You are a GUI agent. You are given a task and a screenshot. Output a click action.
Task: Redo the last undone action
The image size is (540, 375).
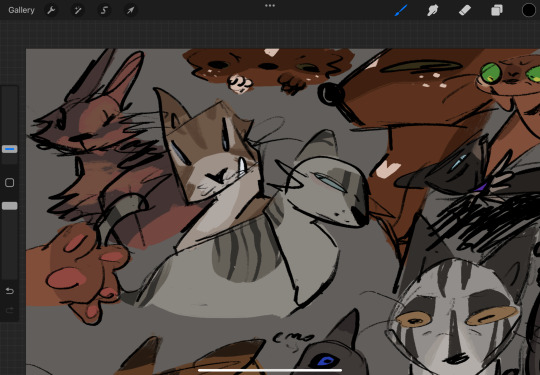(x=10, y=311)
